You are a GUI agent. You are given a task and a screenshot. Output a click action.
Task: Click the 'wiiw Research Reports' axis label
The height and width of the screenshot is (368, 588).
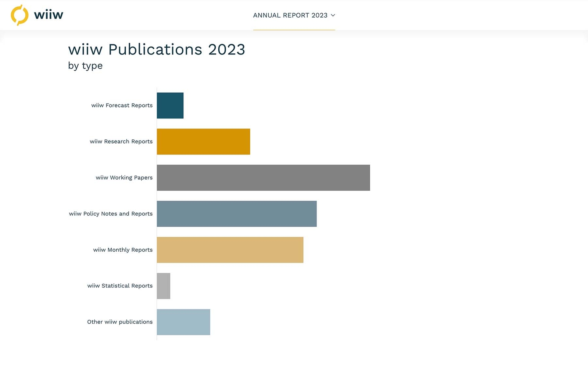point(121,141)
